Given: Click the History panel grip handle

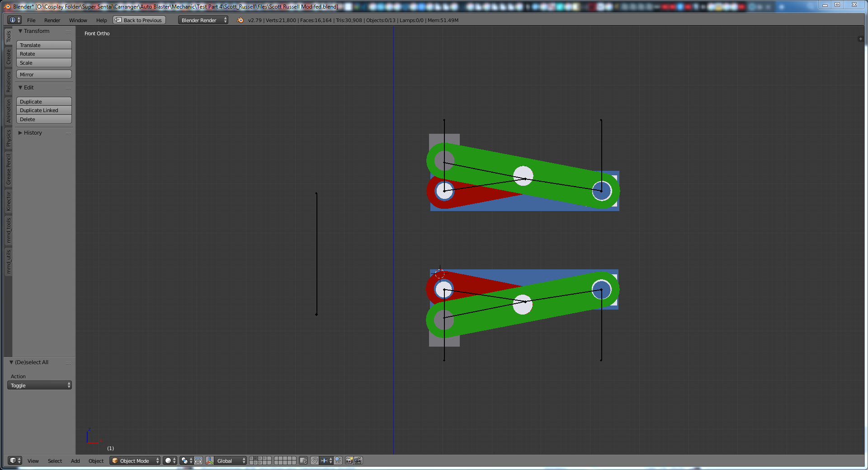Looking at the screenshot, I should tap(68, 133).
